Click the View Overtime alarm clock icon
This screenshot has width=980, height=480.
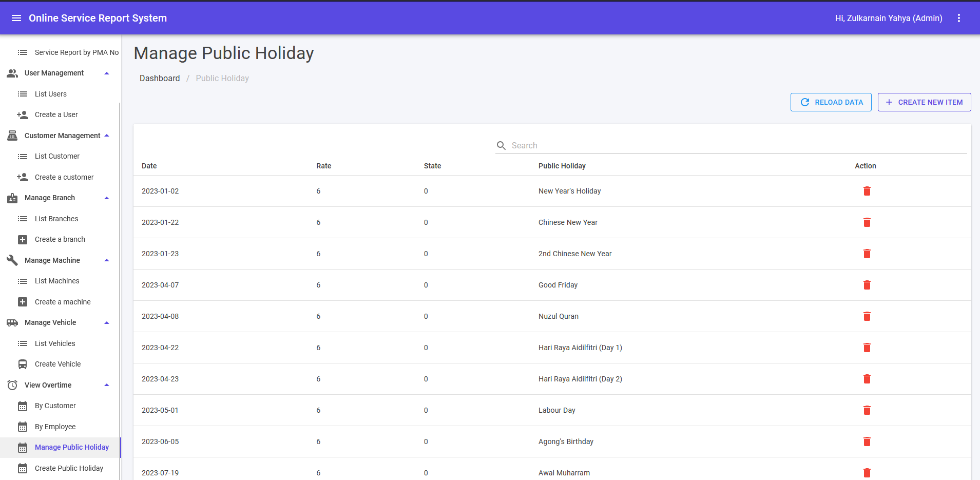[x=12, y=385]
